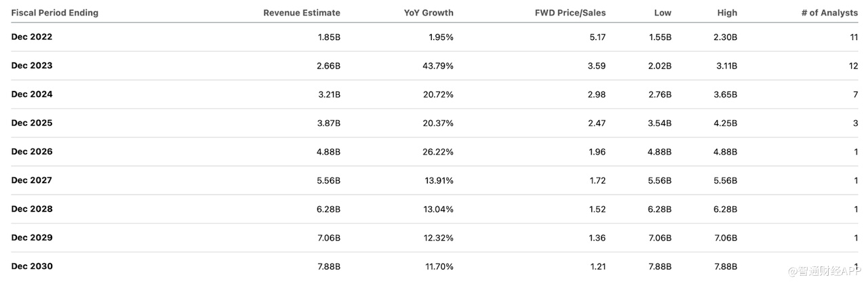This screenshot has width=868, height=284.
Task: Click the High column header
Action: click(x=727, y=13)
